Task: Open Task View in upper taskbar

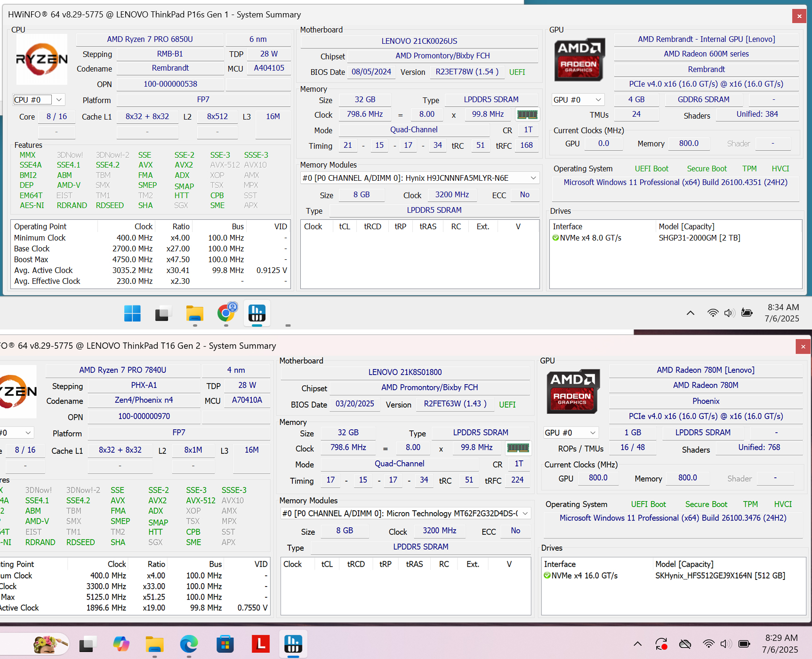Action: (163, 313)
